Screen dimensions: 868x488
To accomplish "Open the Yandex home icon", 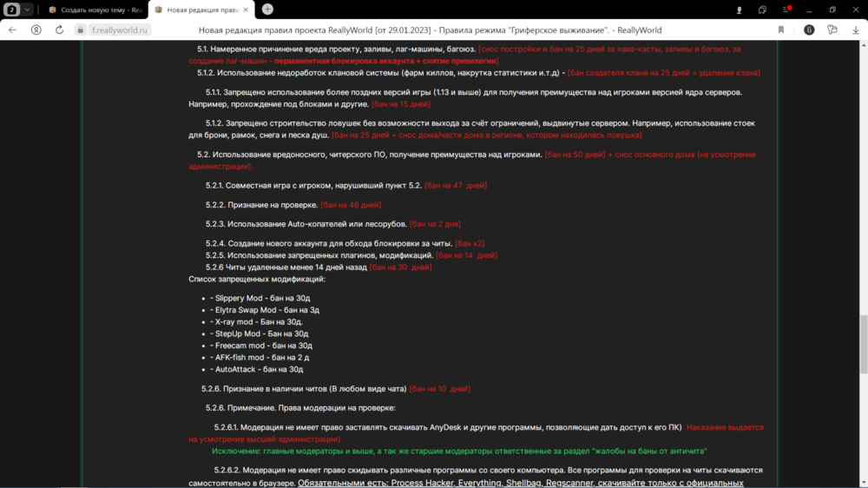I will (36, 30).
